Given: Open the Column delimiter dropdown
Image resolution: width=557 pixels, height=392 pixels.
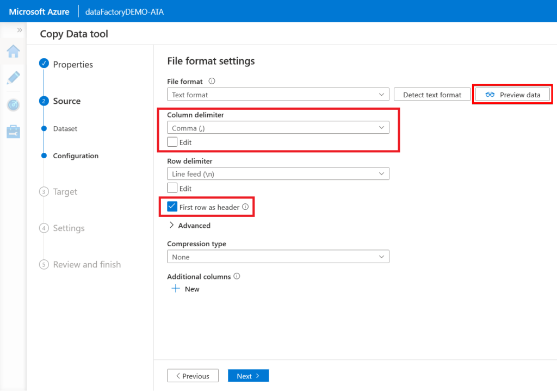Looking at the screenshot, I should (x=278, y=128).
